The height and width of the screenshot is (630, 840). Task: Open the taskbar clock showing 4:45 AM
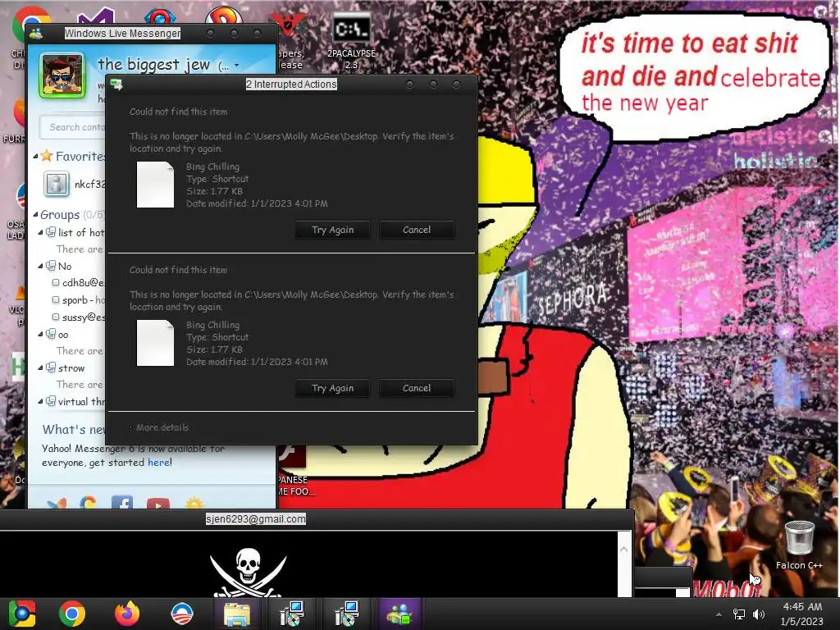[802, 614]
